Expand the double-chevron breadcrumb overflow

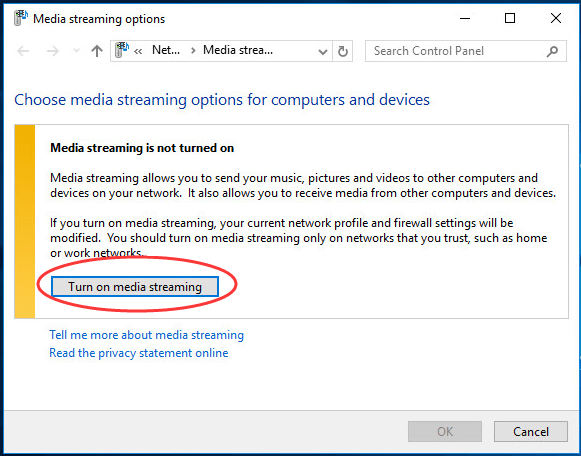coord(138,51)
